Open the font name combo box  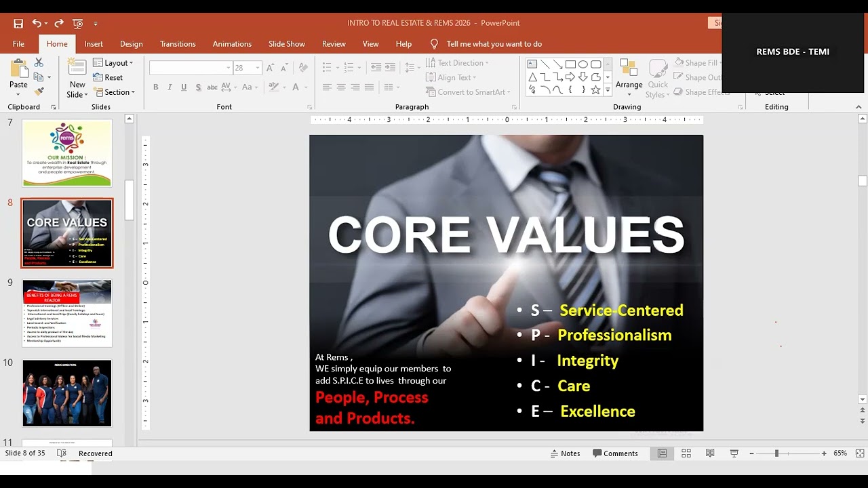click(x=191, y=68)
